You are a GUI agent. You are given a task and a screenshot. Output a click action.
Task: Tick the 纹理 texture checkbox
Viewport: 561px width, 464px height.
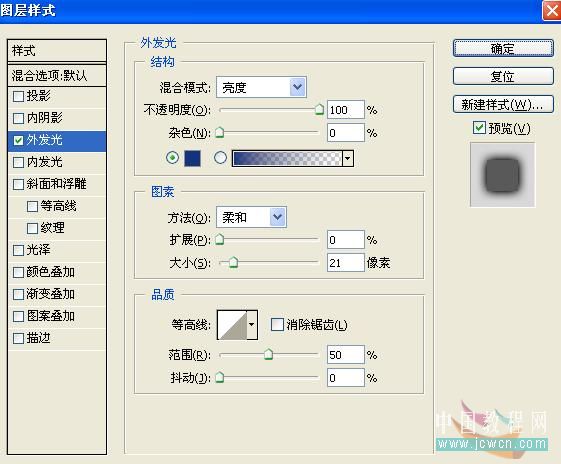[32, 228]
